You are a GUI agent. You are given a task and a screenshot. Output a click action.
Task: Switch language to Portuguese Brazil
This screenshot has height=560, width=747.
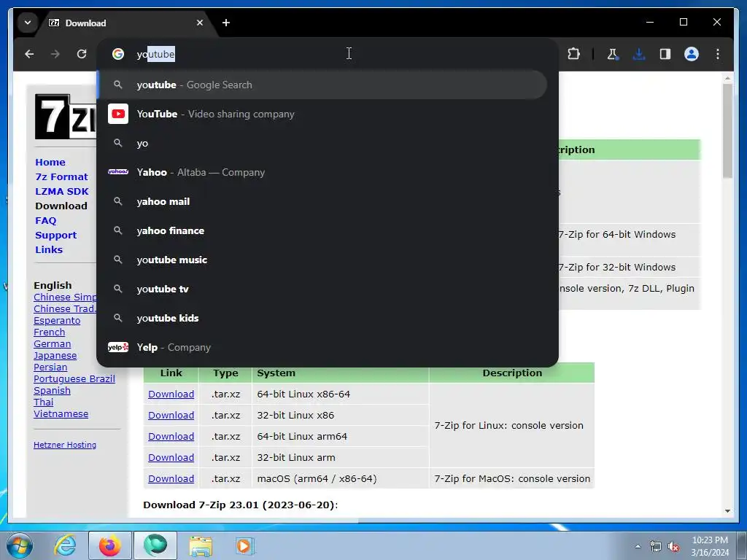[74, 378]
